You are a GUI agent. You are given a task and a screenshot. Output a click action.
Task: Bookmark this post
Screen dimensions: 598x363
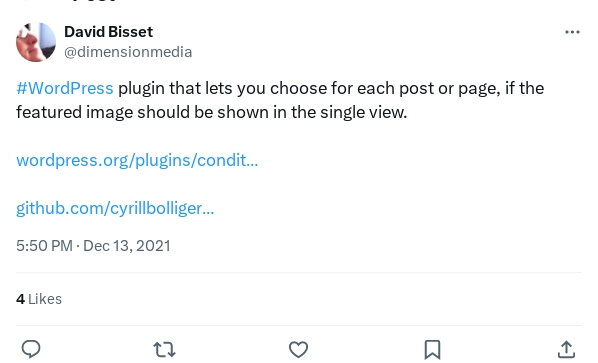[x=432, y=349]
